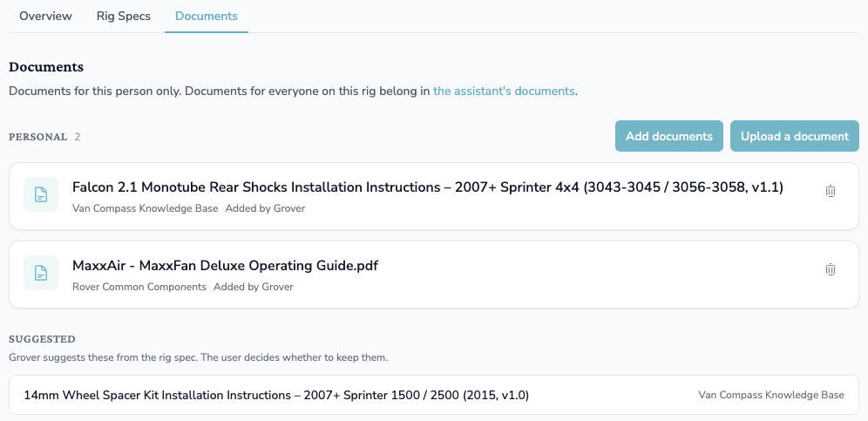Click the Add documents button
Screen dimensions: 868x421
point(669,136)
